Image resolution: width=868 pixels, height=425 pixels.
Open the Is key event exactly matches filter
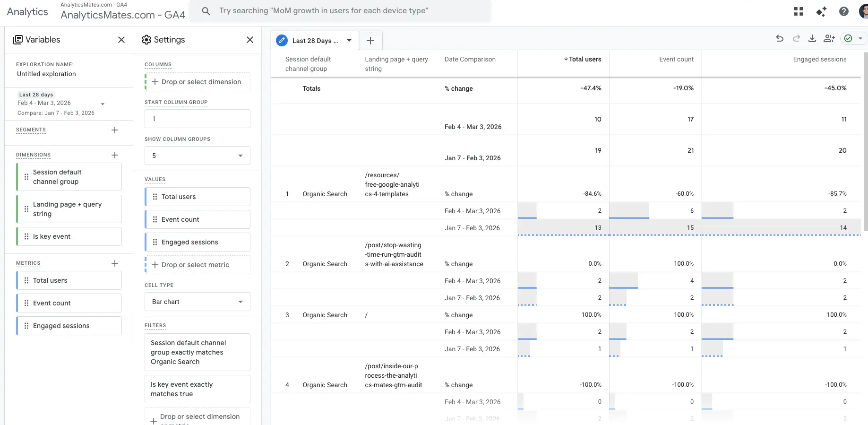tap(198, 389)
